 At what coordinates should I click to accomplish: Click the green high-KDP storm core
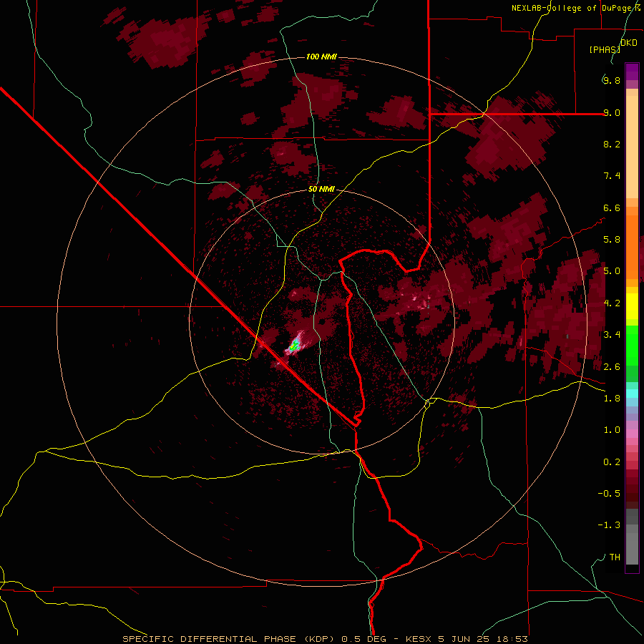click(293, 347)
